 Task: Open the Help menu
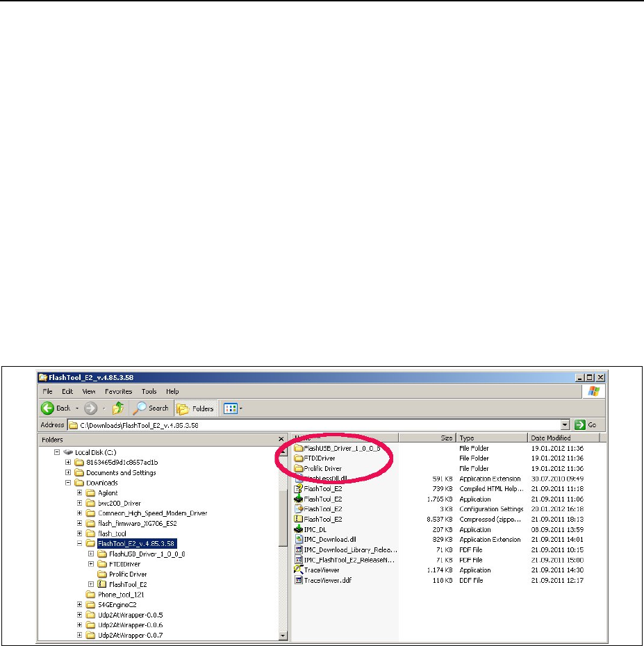tap(172, 391)
